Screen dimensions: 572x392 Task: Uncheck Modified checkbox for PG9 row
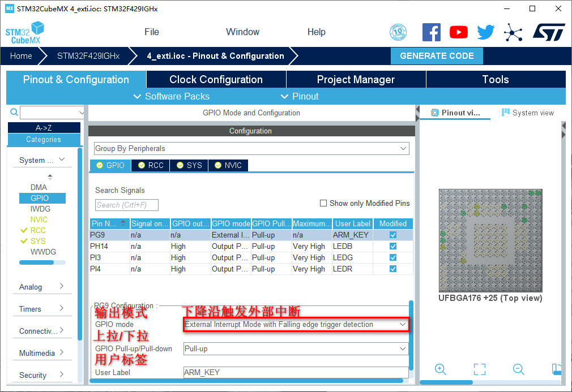point(393,235)
